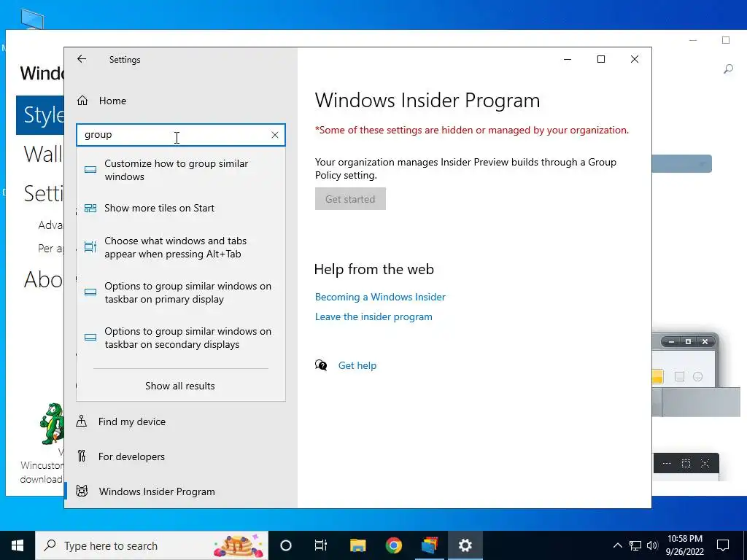Minimize the Settings window
The image size is (747, 560).
click(x=568, y=59)
